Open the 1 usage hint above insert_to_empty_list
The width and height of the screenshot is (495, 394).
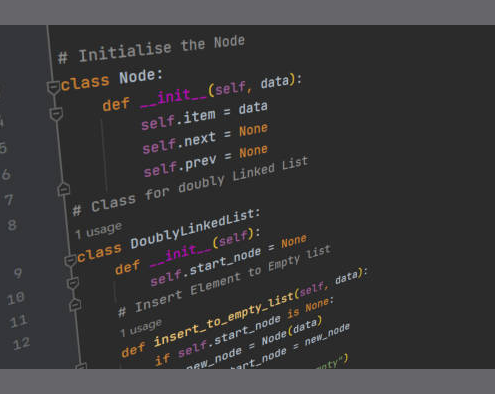[x=141, y=328]
